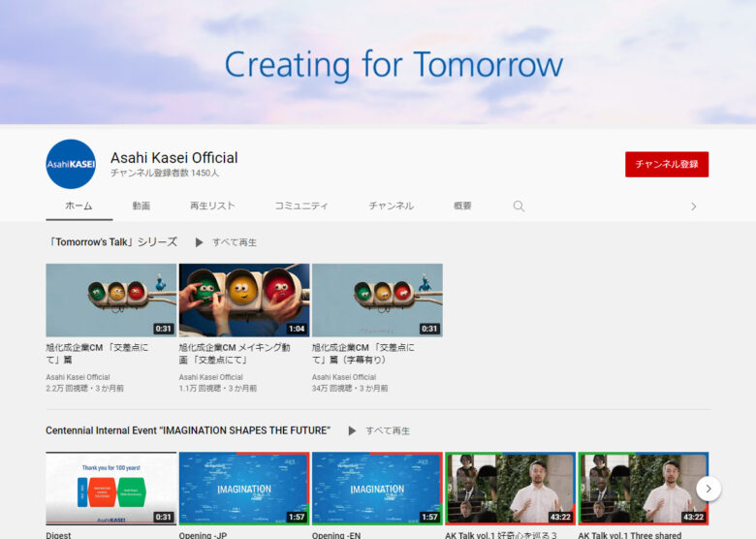Expand tabs with the right chevron arrow
The image size is (756, 539).
point(693,206)
